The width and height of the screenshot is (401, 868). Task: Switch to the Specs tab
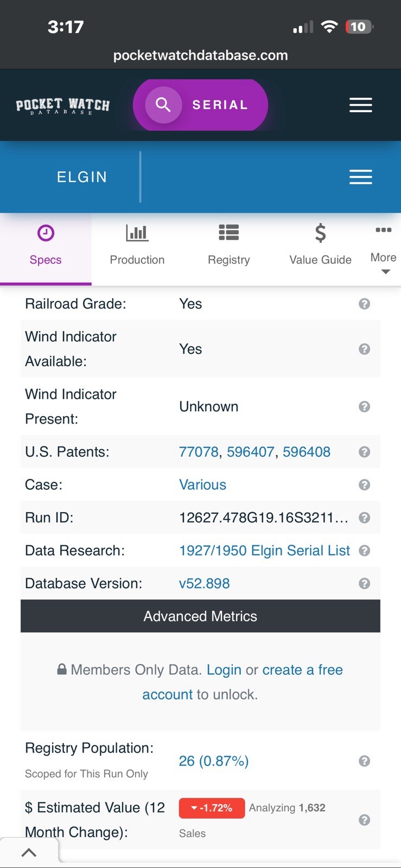46,249
